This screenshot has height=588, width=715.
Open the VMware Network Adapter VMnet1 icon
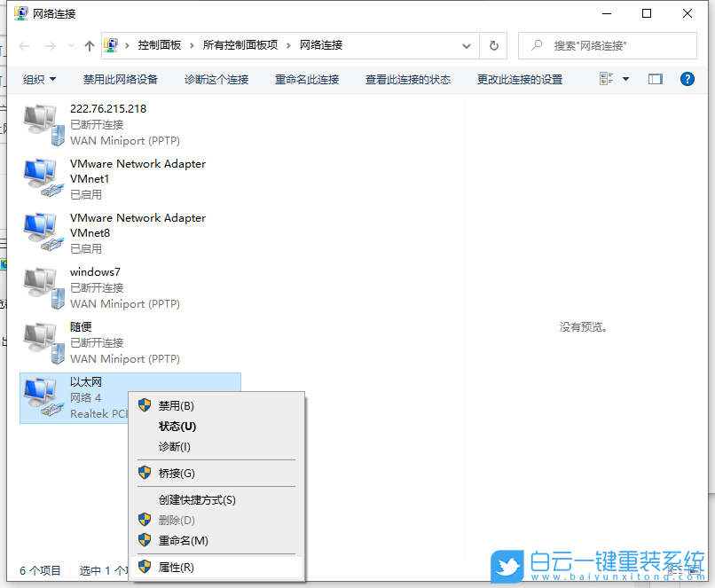pos(40,177)
